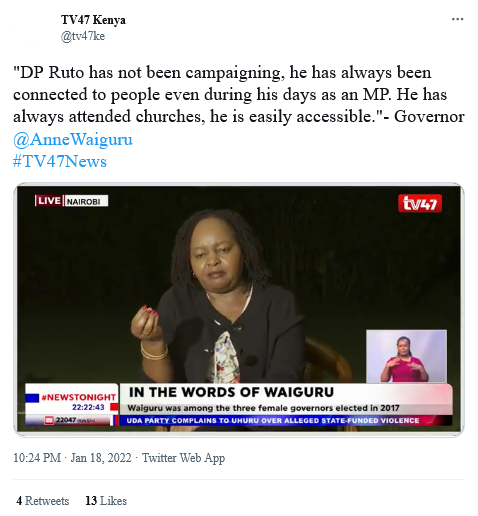Screen dimensions: 478x516
Task: Open the Jan 18, 2022 date link
Action: point(101,458)
